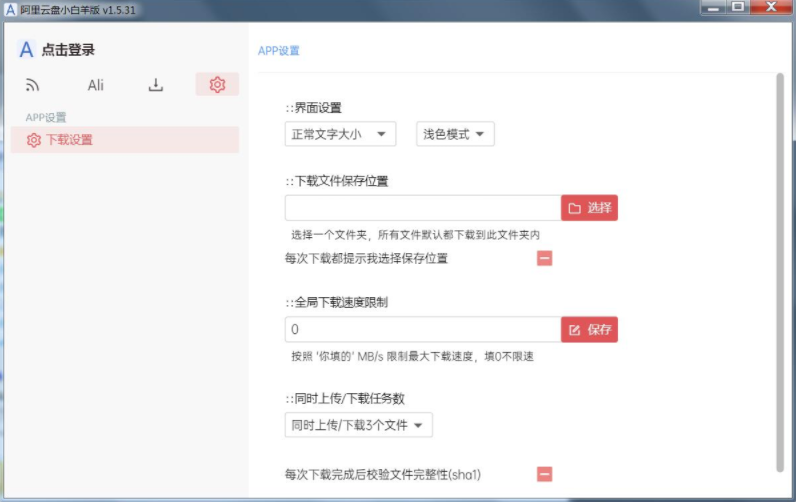796x502 pixels.
Task: Open 下载设置 in the sidebar
Action: tap(69, 140)
